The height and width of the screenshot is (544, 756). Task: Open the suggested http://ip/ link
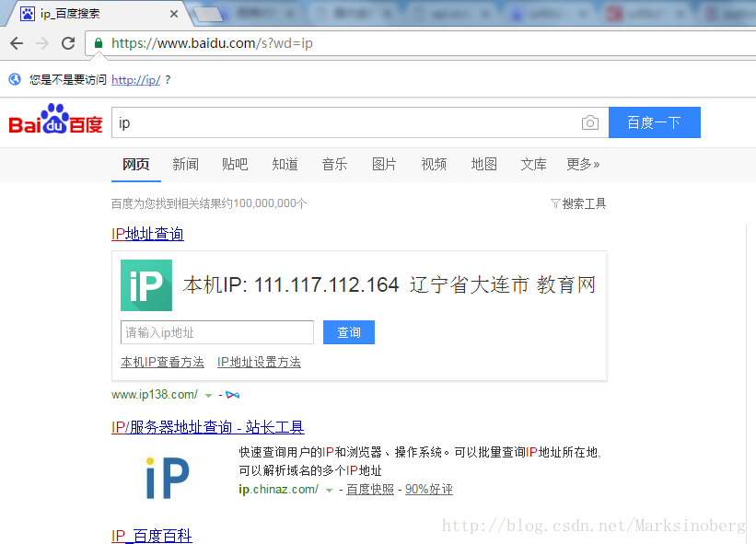click(x=135, y=80)
